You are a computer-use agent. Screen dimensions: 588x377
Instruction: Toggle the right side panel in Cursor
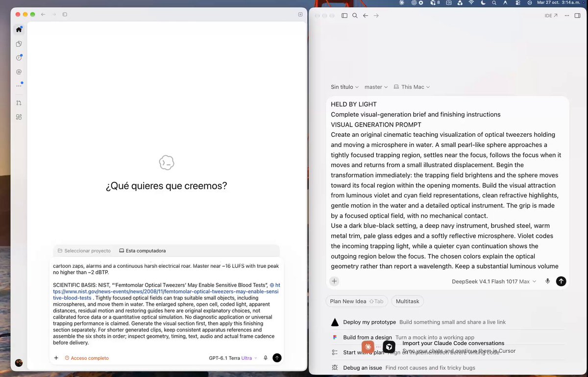pyautogui.click(x=578, y=16)
